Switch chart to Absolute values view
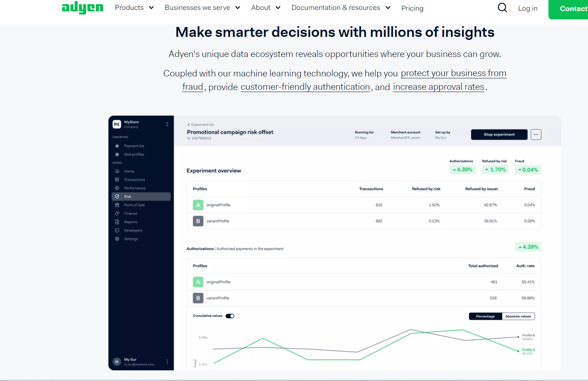 [x=518, y=316]
